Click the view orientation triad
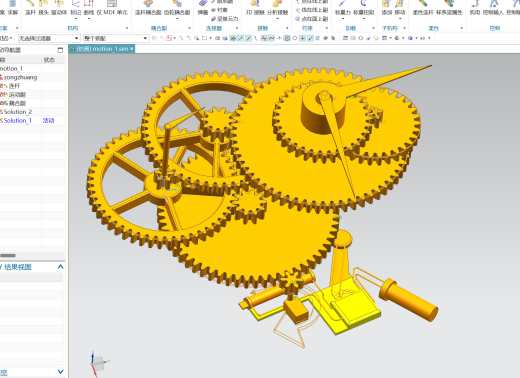Screen dimensions: 520x378 [99, 364]
